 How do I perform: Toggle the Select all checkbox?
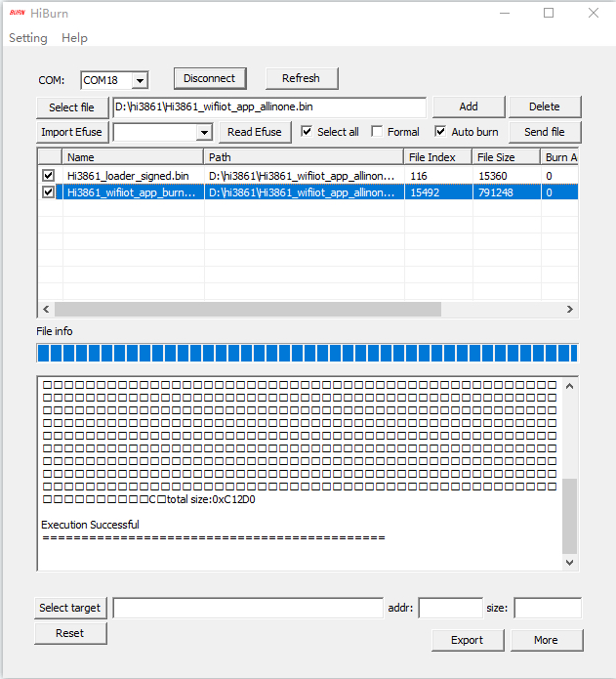click(x=308, y=132)
